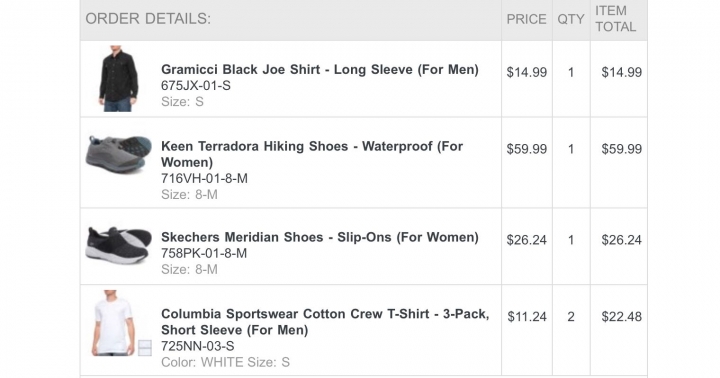Open the Gramicci Black Joe Shirt product link
This screenshot has width=720, height=378.
coord(320,70)
